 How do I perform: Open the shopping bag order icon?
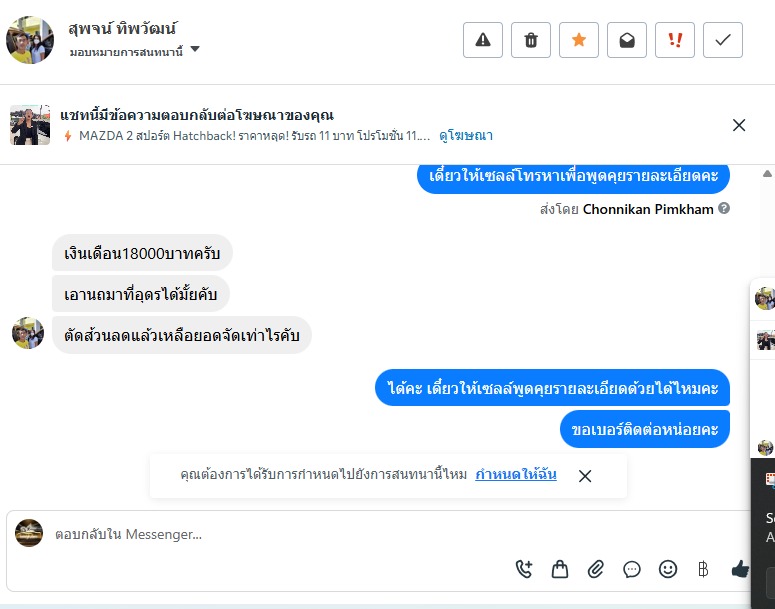(560, 569)
